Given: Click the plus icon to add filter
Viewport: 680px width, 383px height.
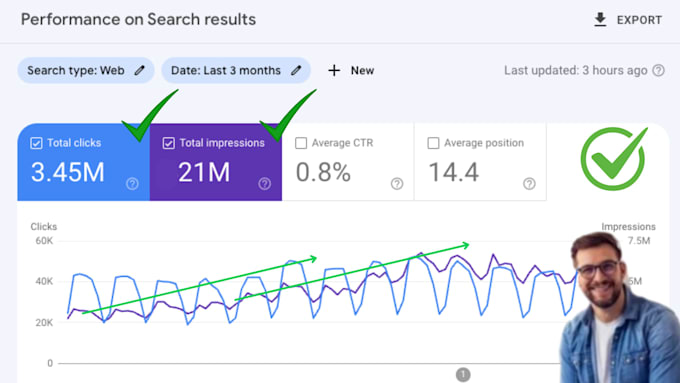Looking at the screenshot, I should point(334,70).
